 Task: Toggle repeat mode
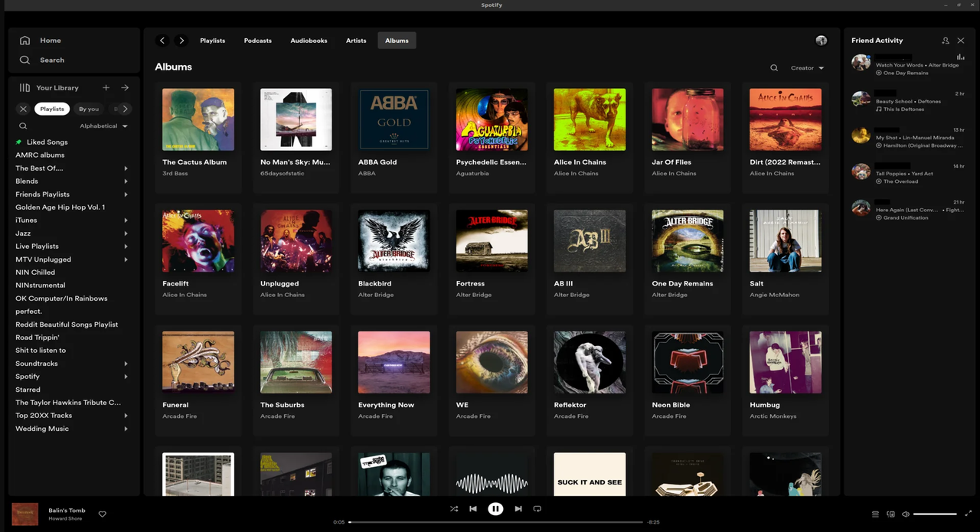537,508
